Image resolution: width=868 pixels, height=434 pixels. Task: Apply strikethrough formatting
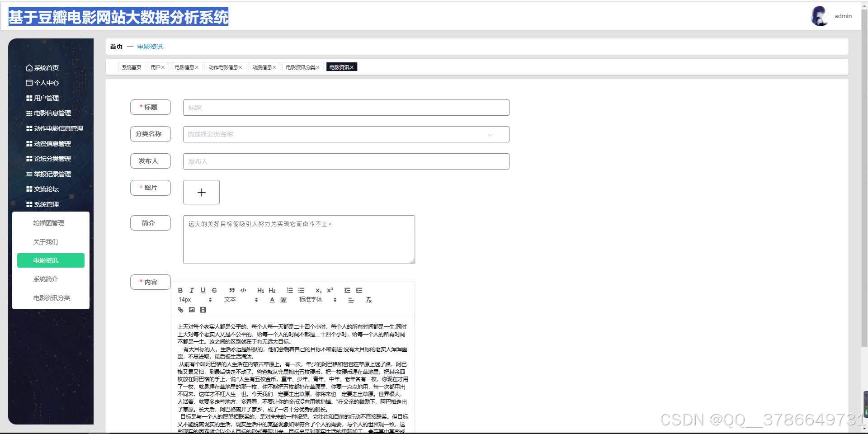click(214, 290)
